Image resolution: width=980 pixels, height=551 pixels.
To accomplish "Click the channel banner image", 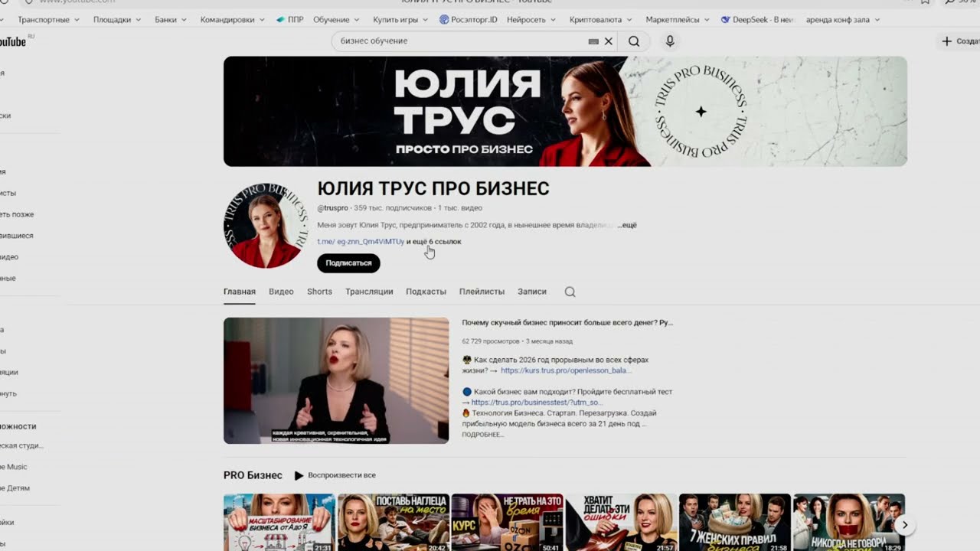I will click(565, 111).
